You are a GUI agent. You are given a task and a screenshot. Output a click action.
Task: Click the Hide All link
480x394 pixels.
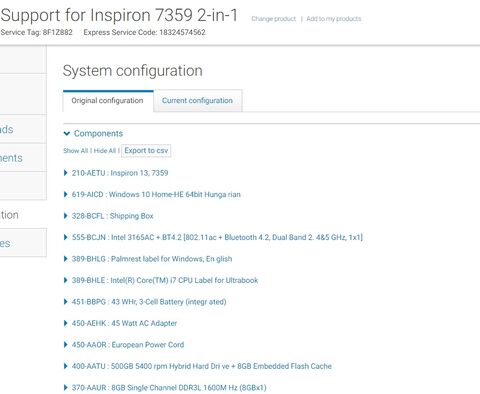coord(105,151)
